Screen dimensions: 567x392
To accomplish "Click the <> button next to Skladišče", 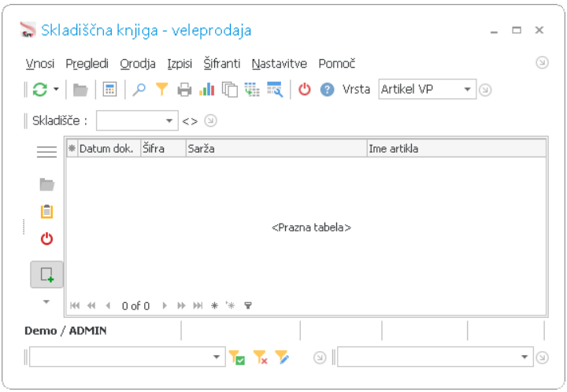I will click(190, 121).
